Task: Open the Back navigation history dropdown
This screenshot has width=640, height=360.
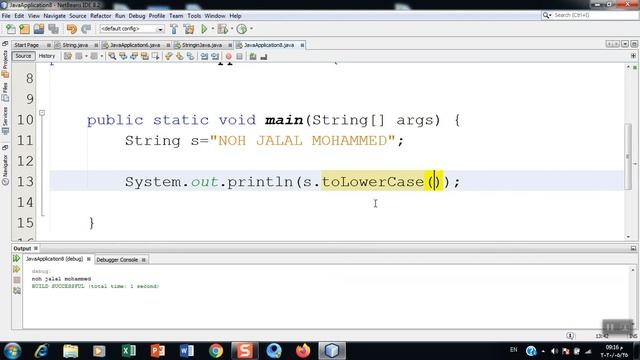Action: (87, 56)
